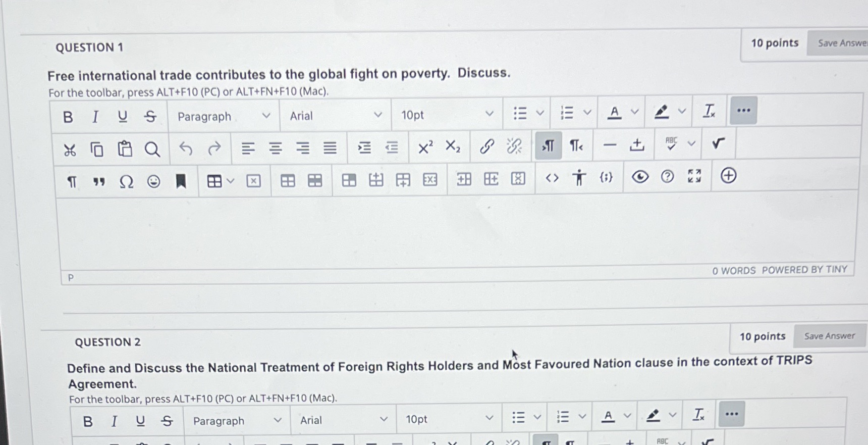
Task: Redo the last edit in Question 1
Action: (x=214, y=149)
